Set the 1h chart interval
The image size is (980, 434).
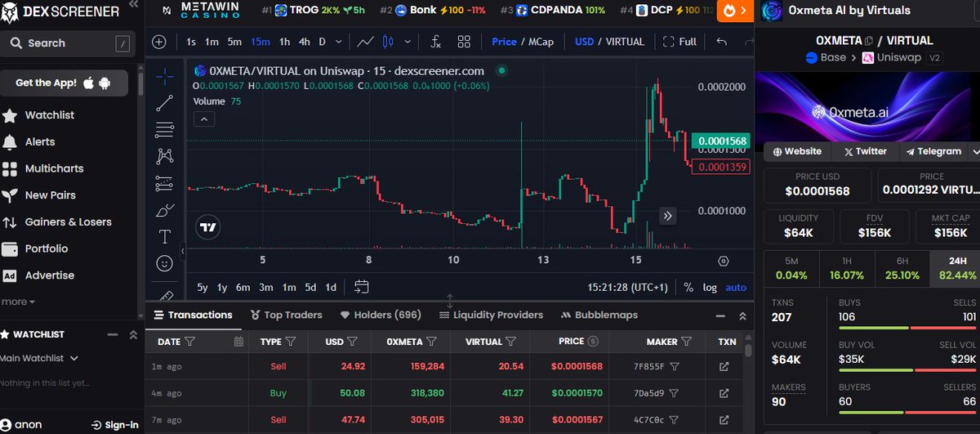pos(284,42)
